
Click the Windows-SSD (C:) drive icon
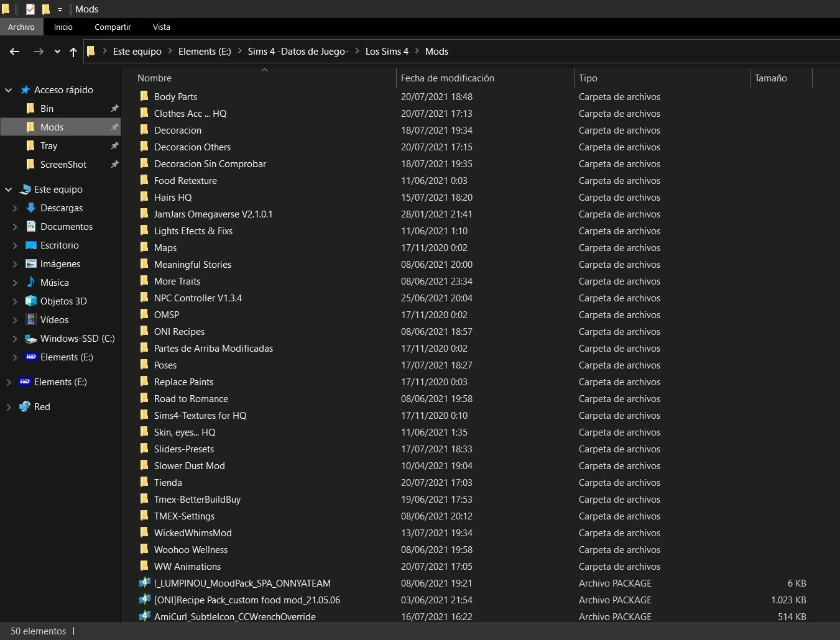(x=30, y=338)
